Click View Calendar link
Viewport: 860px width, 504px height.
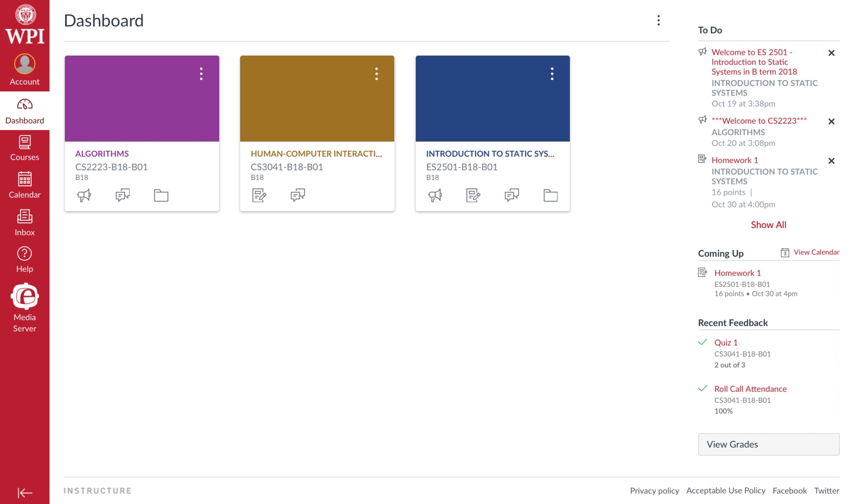(x=816, y=252)
